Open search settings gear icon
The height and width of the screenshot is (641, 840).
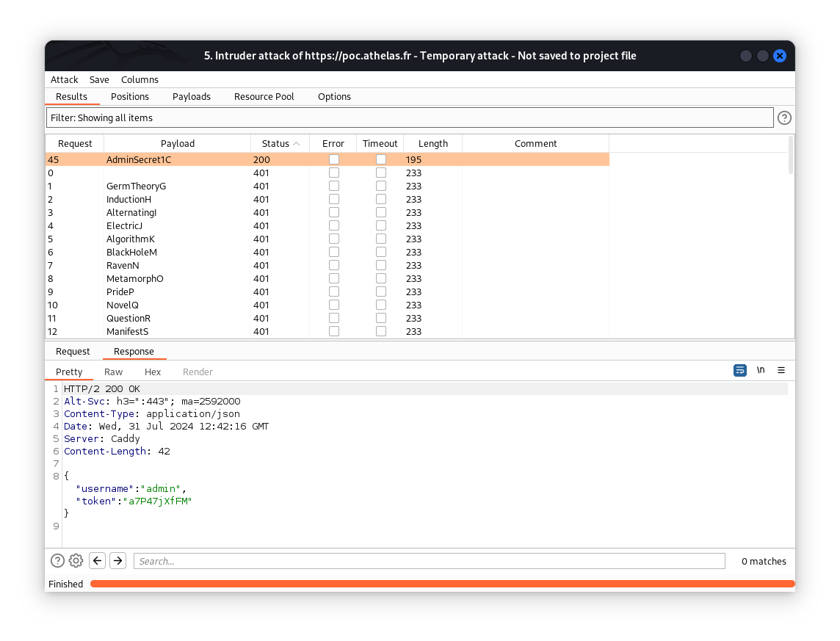click(x=76, y=561)
